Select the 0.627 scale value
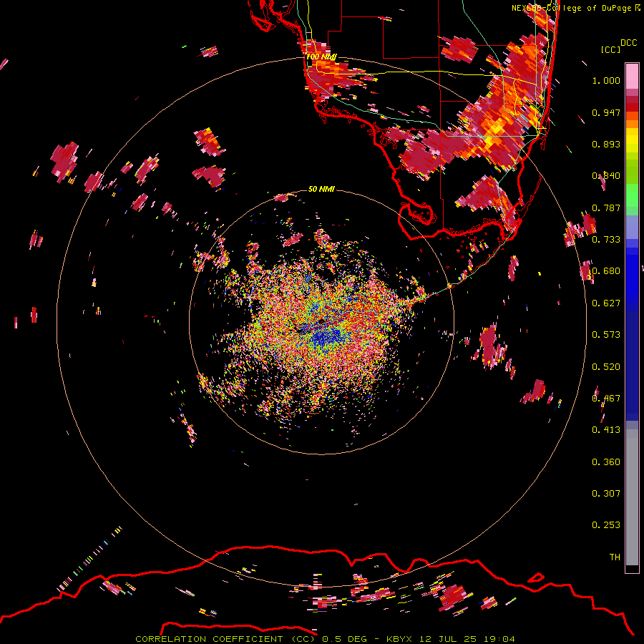 tap(606, 303)
